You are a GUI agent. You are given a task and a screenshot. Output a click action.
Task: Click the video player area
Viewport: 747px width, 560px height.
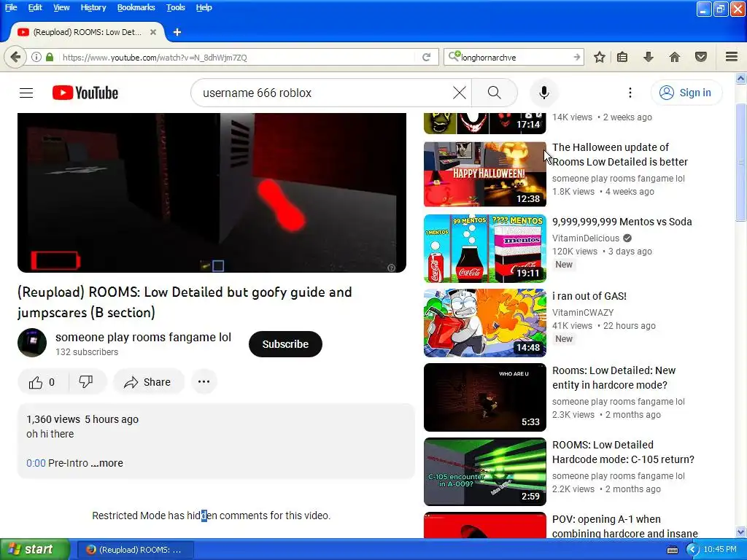click(212, 192)
